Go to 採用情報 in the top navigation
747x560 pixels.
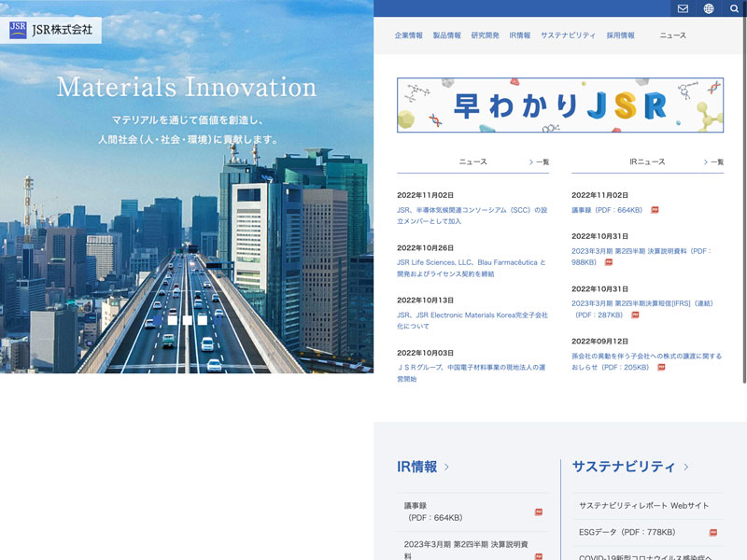[x=620, y=35]
